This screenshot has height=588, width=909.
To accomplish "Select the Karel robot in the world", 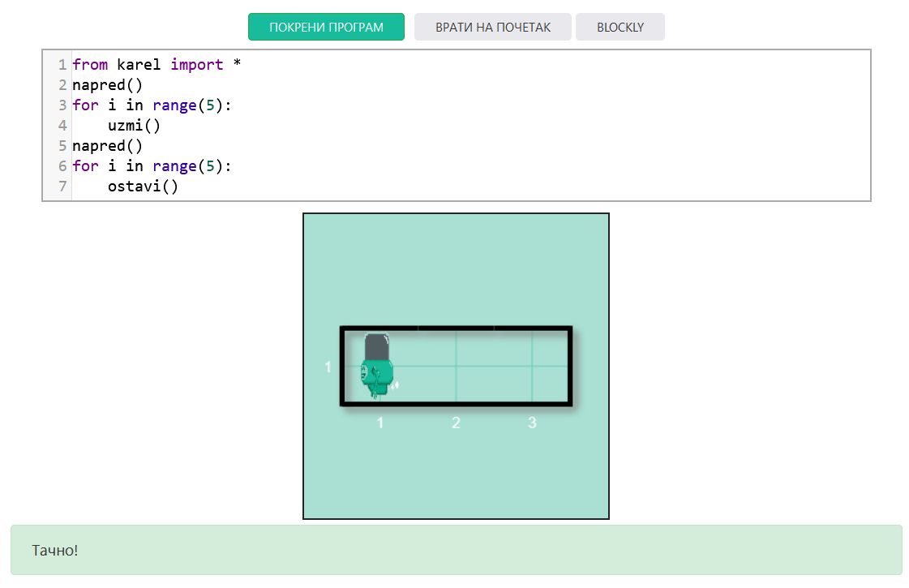I will (377, 366).
